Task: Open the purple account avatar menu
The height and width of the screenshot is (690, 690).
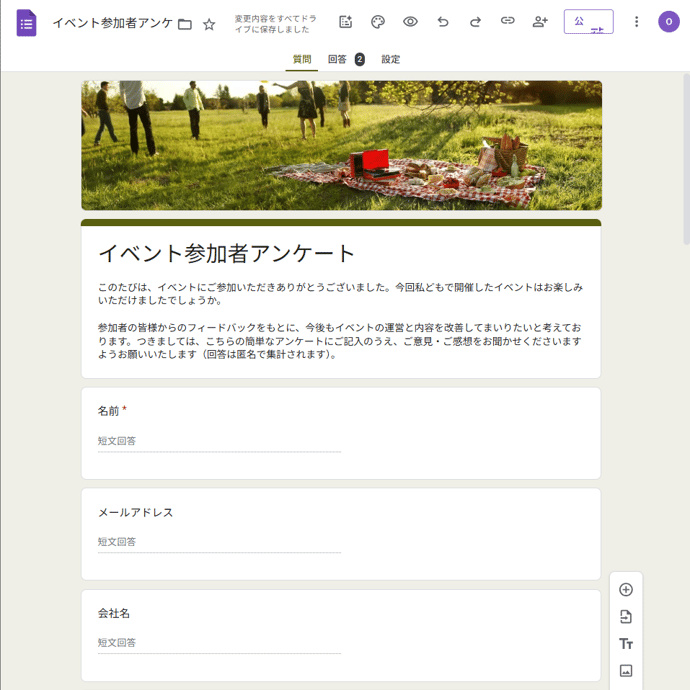Action: point(669,22)
